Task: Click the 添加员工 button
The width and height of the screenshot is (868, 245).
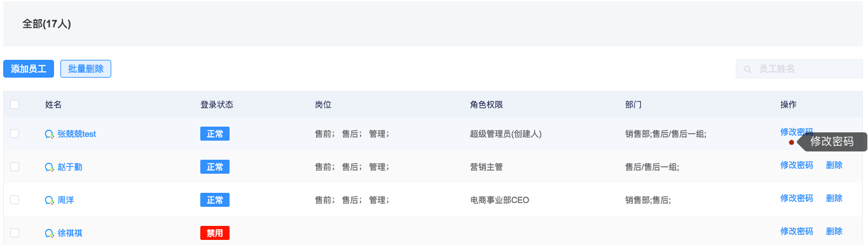Action: click(29, 69)
